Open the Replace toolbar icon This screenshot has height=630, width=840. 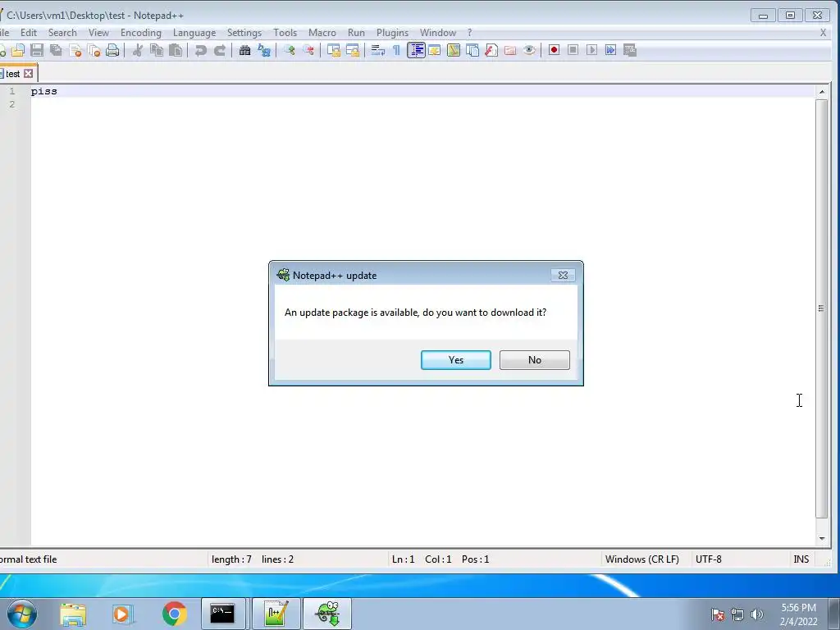tap(263, 50)
